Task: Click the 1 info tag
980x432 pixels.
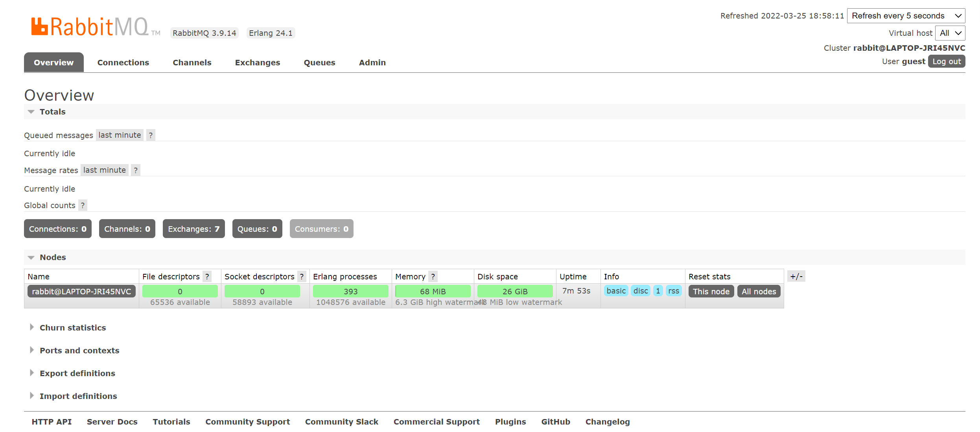Action: pos(658,291)
